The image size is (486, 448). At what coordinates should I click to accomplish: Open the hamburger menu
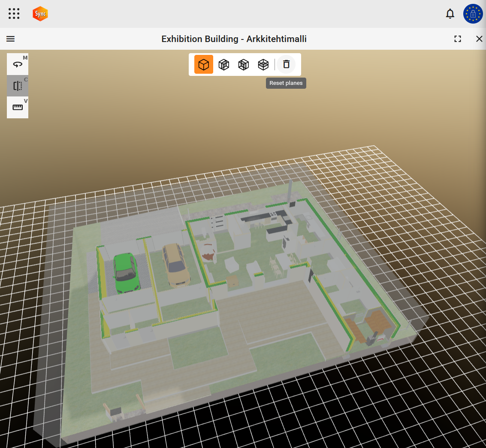[11, 39]
